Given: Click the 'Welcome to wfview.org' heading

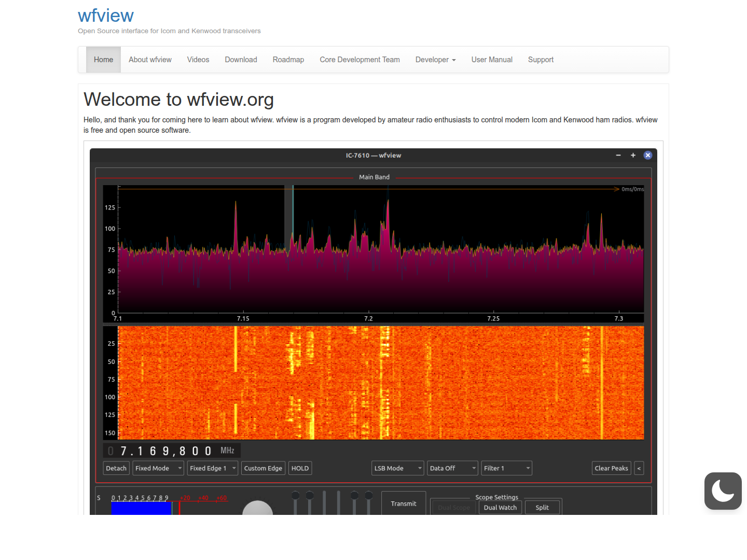Looking at the screenshot, I should click(x=178, y=100).
